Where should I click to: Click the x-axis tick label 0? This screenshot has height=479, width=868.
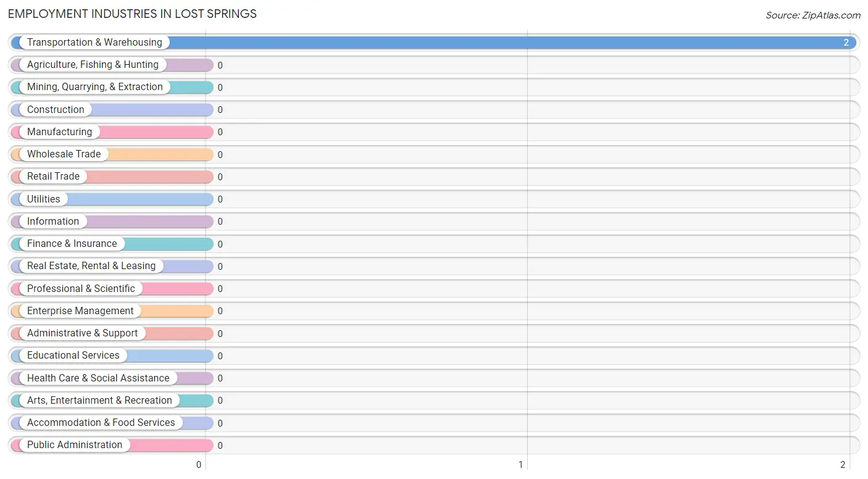199,465
